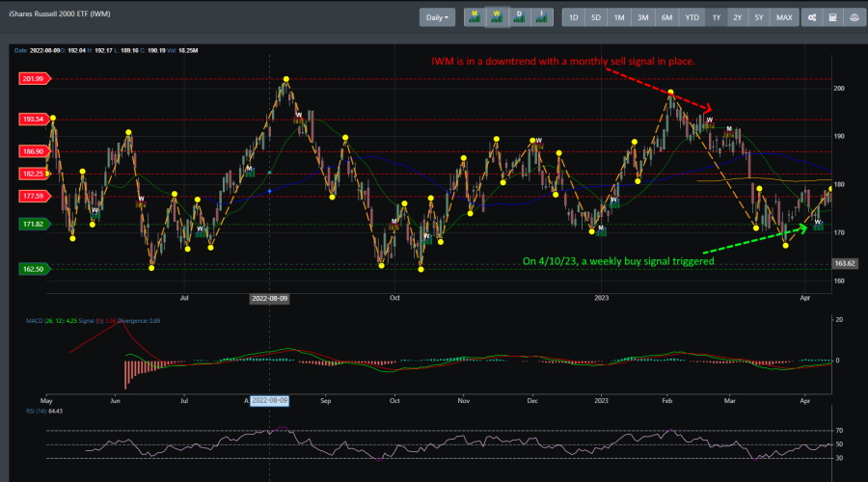Viewport: 868px width, 482px height.
Task: Choose the 6M time range
Action: point(666,17)
